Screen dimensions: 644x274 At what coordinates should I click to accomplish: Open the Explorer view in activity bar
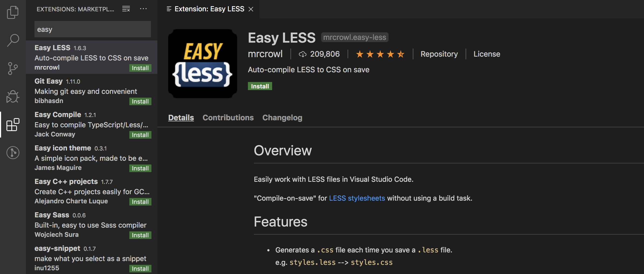tap(13, 12)
